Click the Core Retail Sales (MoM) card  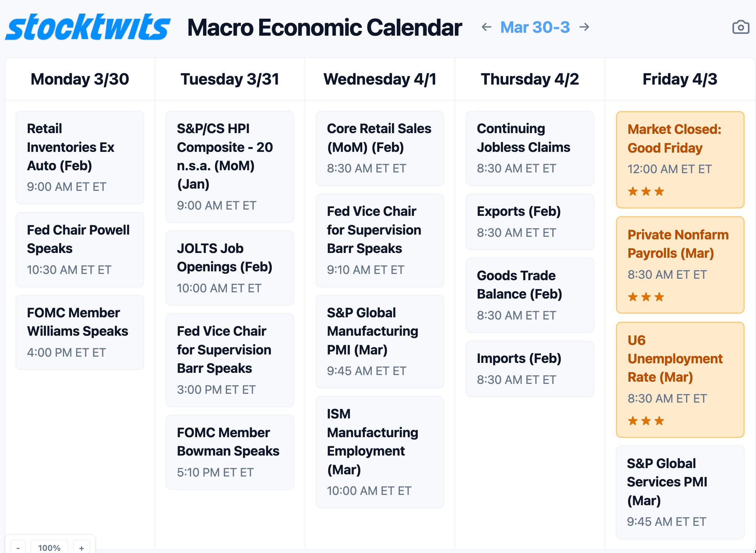tap(380, 148)
